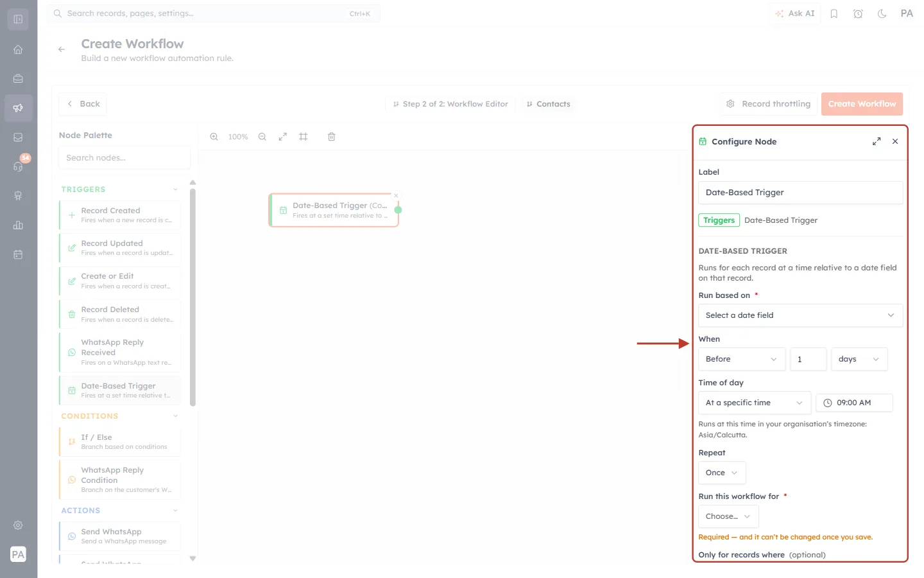Select the Send WhatsApp action node
This screenshot has width=924, height=578.
click(120, 536)
